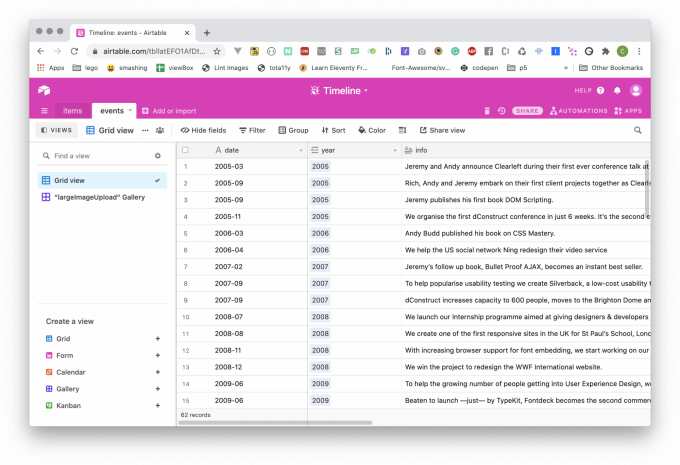Open the Sort menu

[333, 130]
